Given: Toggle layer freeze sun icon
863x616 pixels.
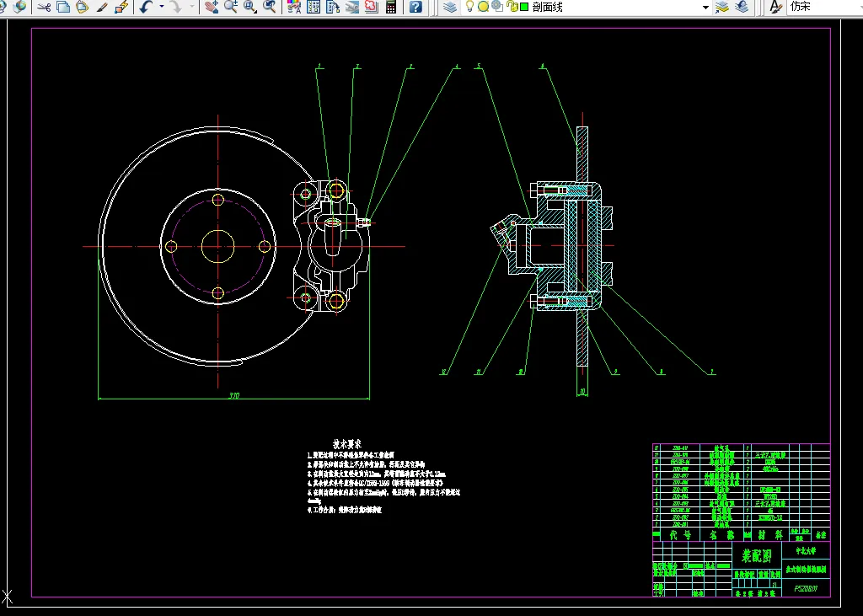Looking at the screenshot, I should coord(484,7).
